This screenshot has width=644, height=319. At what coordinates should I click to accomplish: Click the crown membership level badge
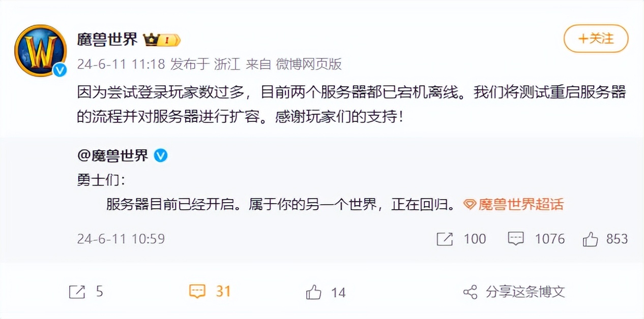(x=162, y=40)
